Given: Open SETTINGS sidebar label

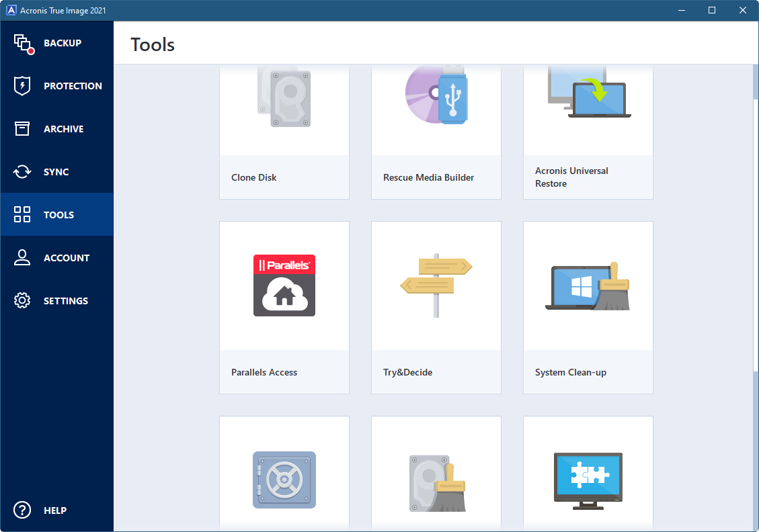Looking at the screenshot, I should (66, 302).
